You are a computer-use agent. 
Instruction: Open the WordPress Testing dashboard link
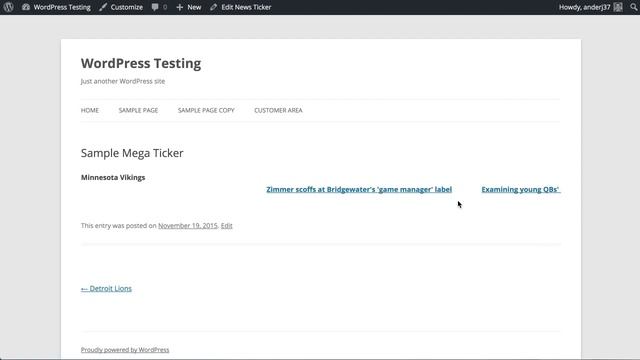(56, 7)
